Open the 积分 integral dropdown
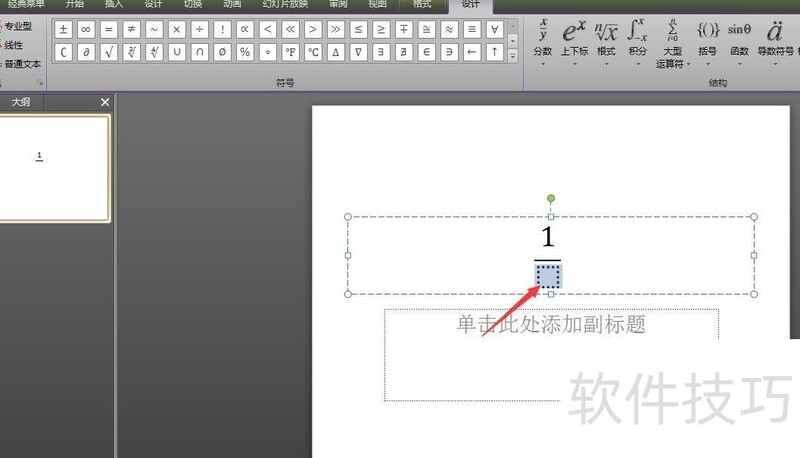800x458 pixels. click(638, 43)
